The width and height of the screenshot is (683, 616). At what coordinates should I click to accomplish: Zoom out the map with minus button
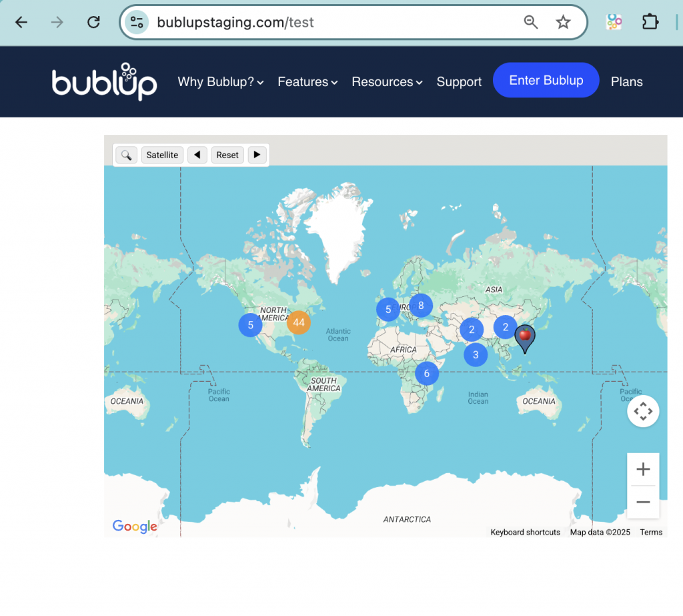[643, 502]
